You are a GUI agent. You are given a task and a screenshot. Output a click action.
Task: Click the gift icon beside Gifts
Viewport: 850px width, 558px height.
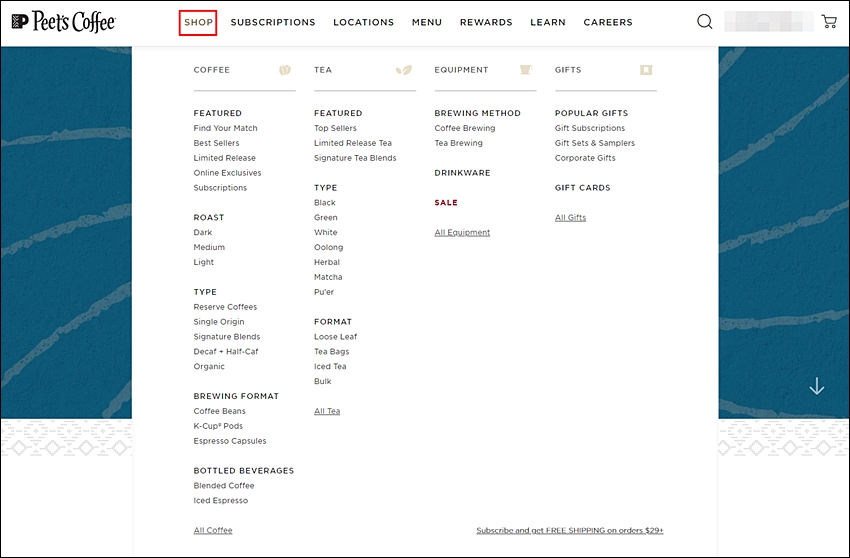point(646,70)
